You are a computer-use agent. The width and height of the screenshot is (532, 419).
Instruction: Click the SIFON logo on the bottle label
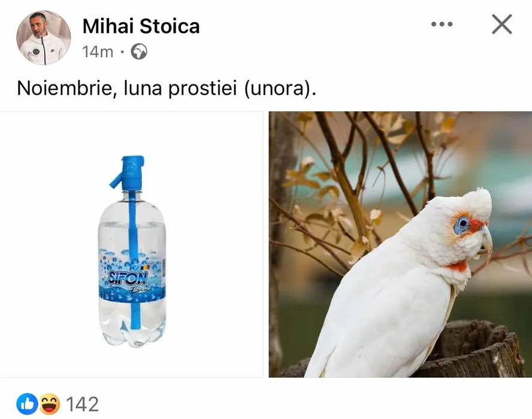click(x=128, y=278)
